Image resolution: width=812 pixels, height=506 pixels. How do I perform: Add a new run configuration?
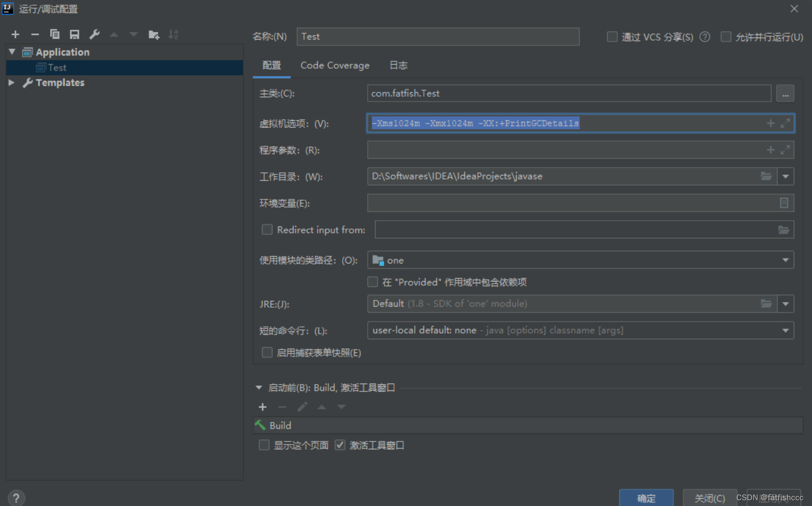pyautogui.click(x=15, y=34)
